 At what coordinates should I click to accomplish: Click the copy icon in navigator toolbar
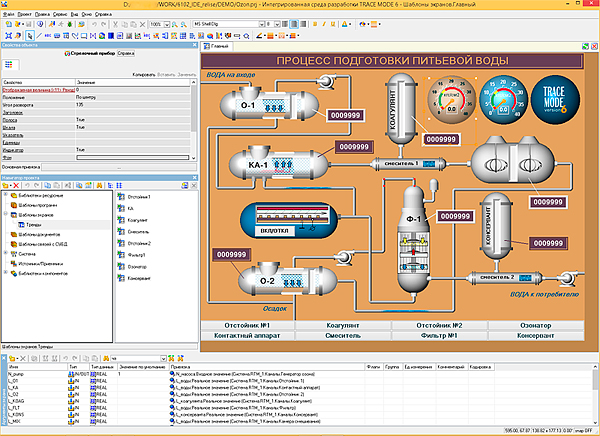47,186
